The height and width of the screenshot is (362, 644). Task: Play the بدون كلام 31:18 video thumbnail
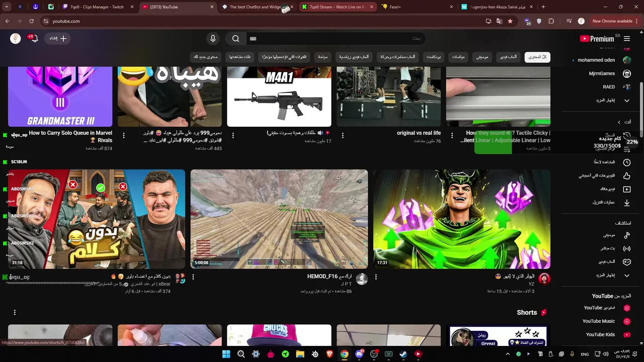click(x=97, y=219)
